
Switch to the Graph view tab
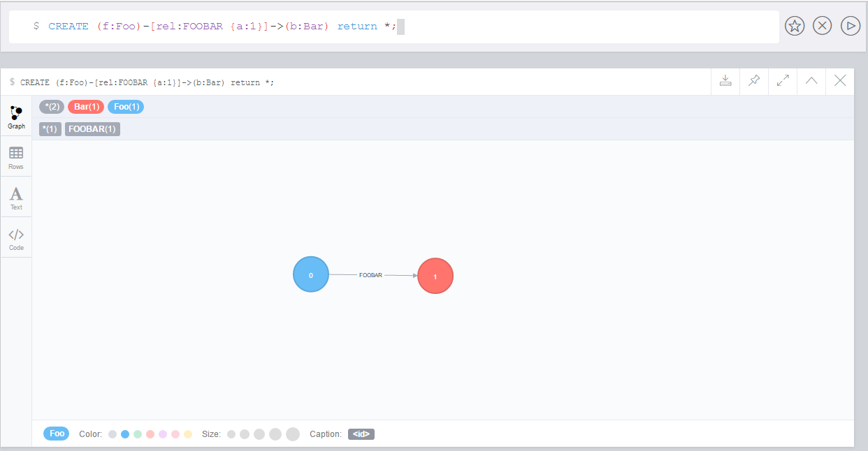click(x=16, y=117)
